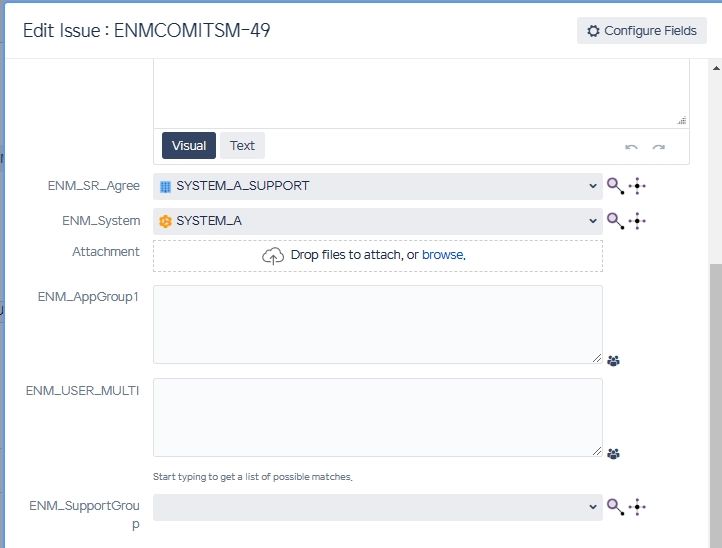Open the ENM_SupportGroup dropdown

coord(378,507)
